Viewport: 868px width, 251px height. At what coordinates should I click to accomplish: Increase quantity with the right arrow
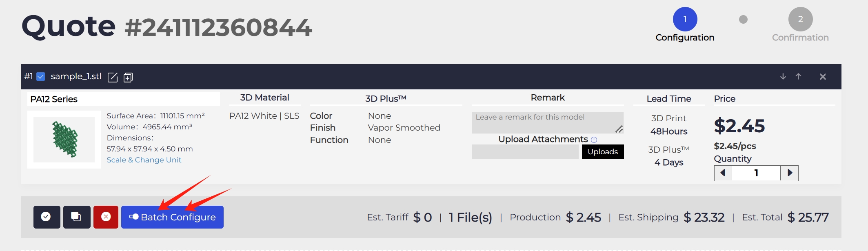[790, 173]
